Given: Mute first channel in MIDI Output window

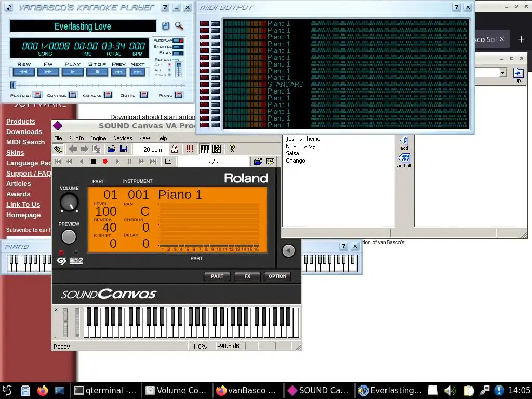Looking at the screenshot, I should click(x=204, y=23).
